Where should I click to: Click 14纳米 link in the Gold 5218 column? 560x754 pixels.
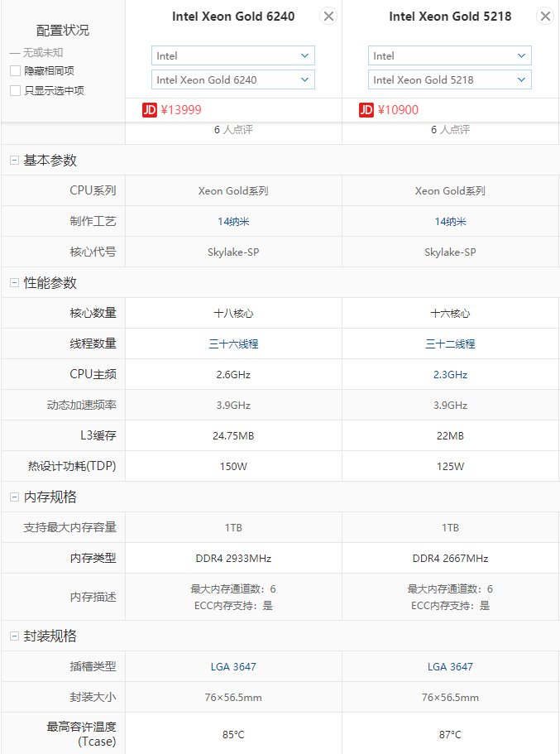coord(451,222)
